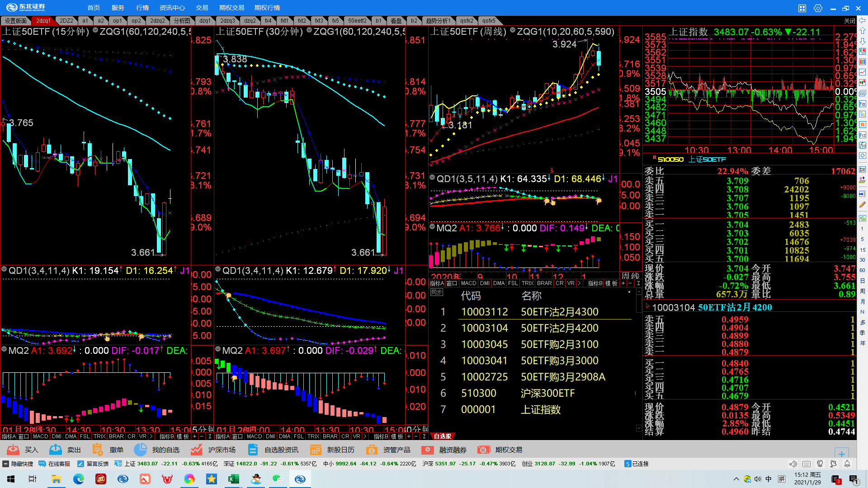Open 我的自选 pie chart icon

pos(141,450)
